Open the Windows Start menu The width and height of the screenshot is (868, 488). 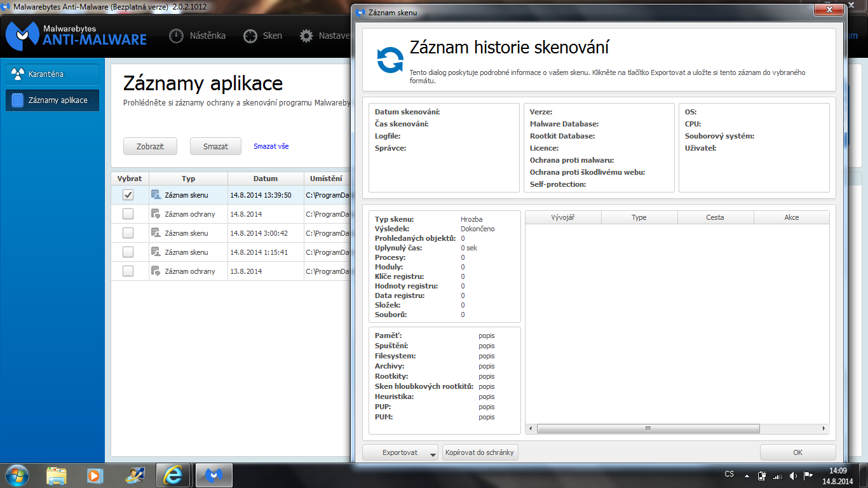17,475
